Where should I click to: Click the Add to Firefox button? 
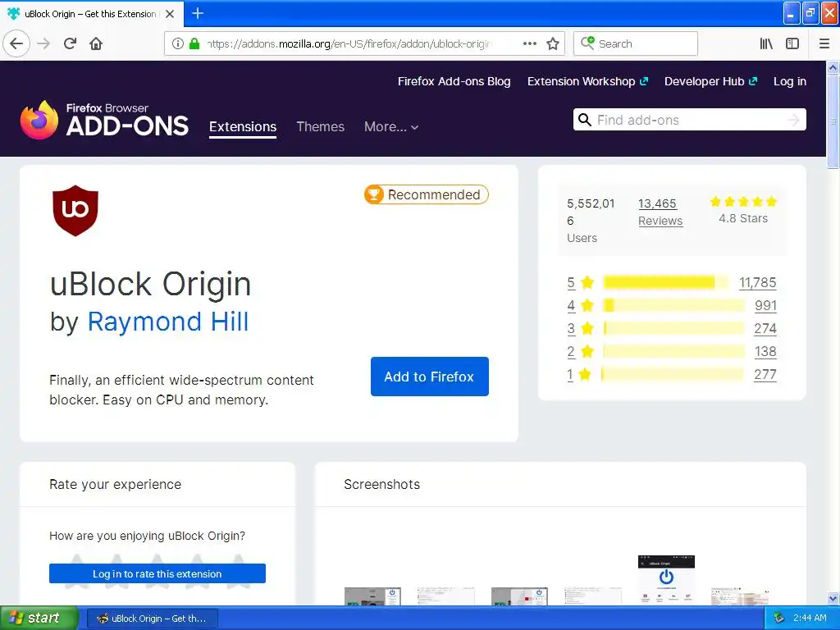coord(429,377)
